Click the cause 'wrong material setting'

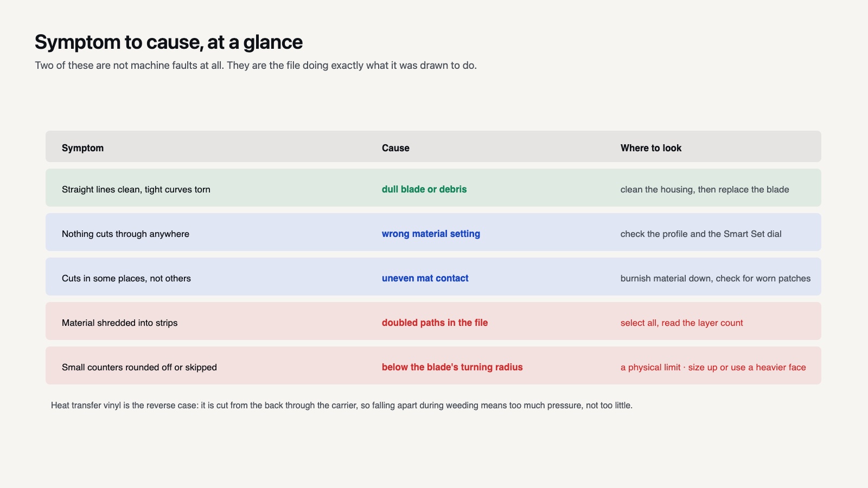[x=431, y=234]
